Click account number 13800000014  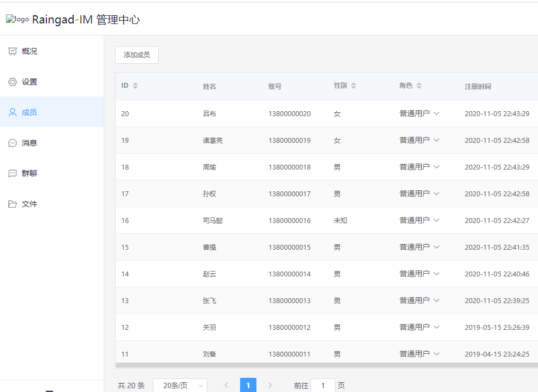click(290, 274)
